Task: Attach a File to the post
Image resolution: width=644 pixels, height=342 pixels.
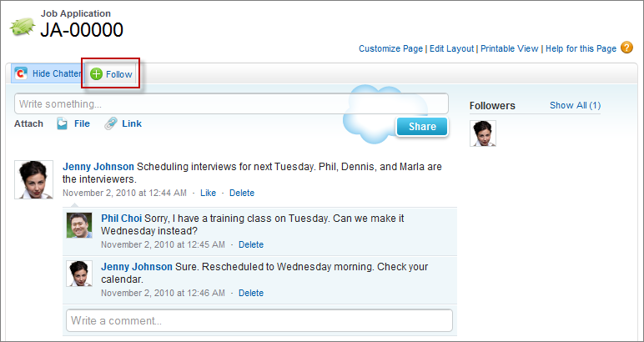Action: tap(82, 123)
